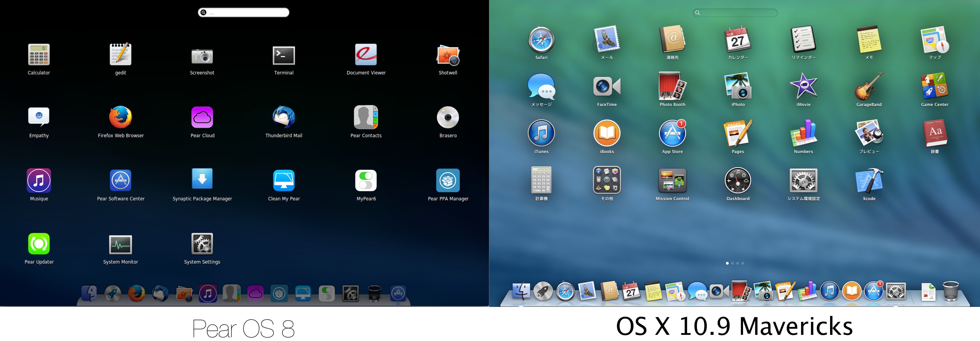Open Pages in the Launchpad grid
The width and height of the screenshot is (980, 341).
(738, 133)
